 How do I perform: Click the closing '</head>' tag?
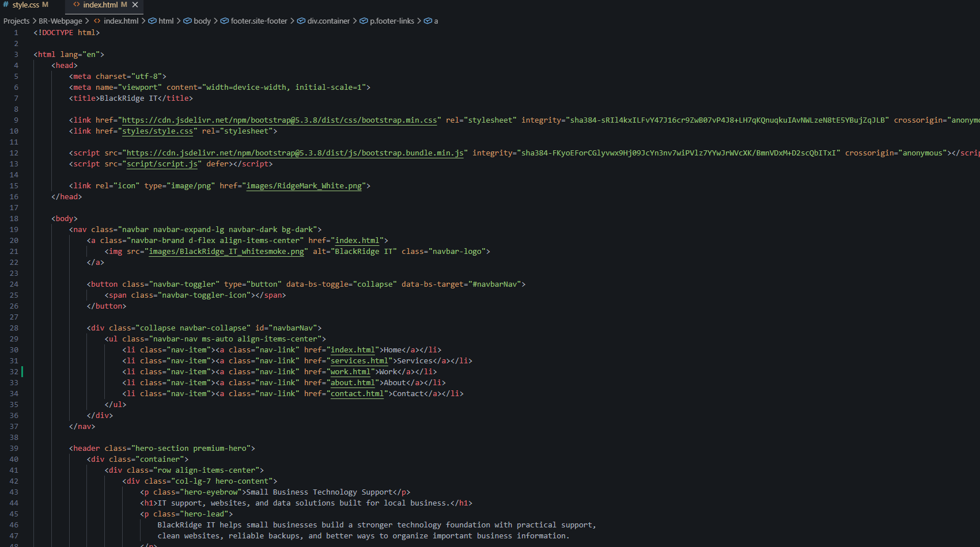tap(67, 197)
